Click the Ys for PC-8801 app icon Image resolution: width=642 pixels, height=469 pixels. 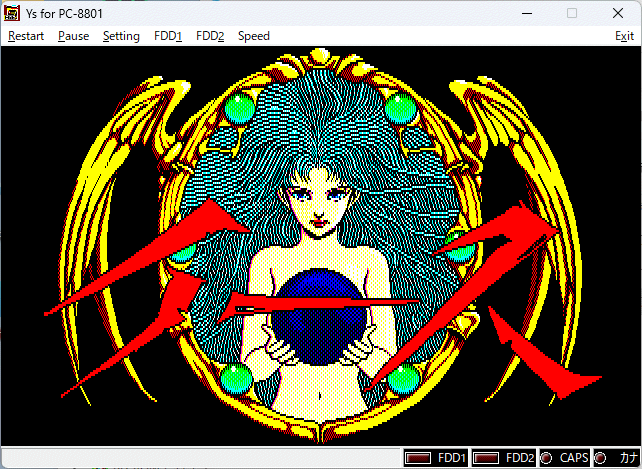[11, 13]
